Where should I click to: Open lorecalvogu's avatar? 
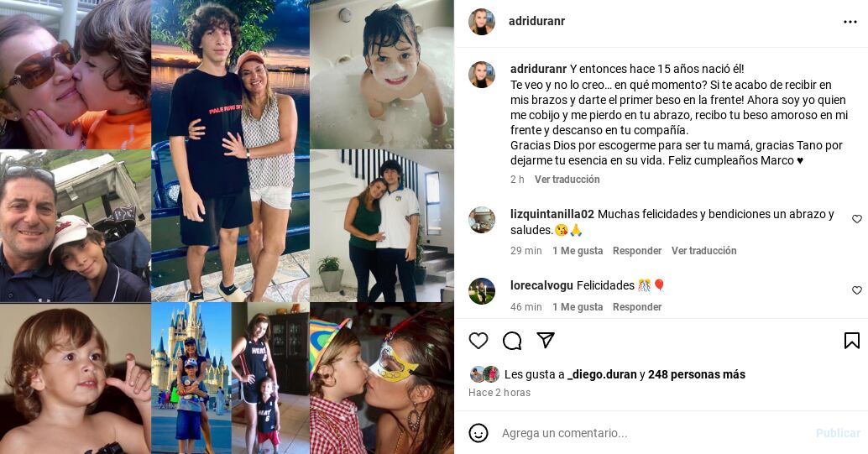[482, 291]
